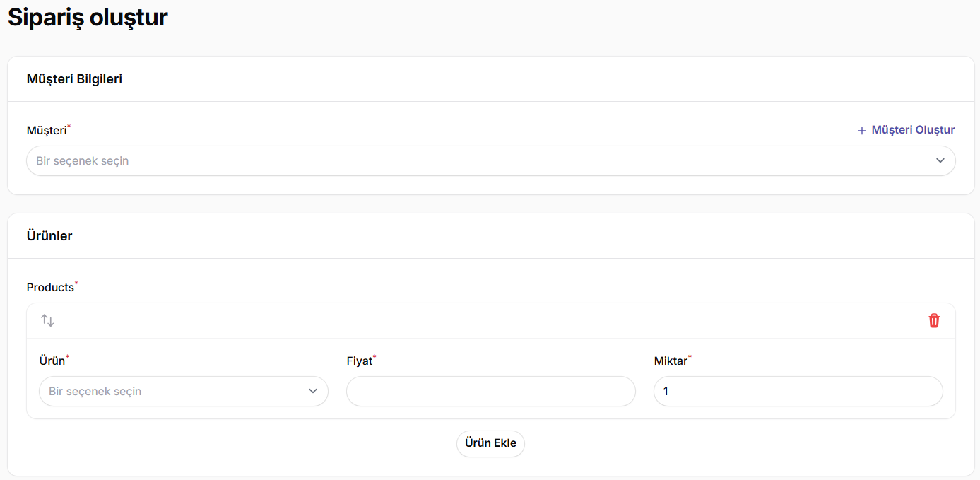Open the Ürün dropdown chevron
The image size is (980, 480).
[313, 391]
